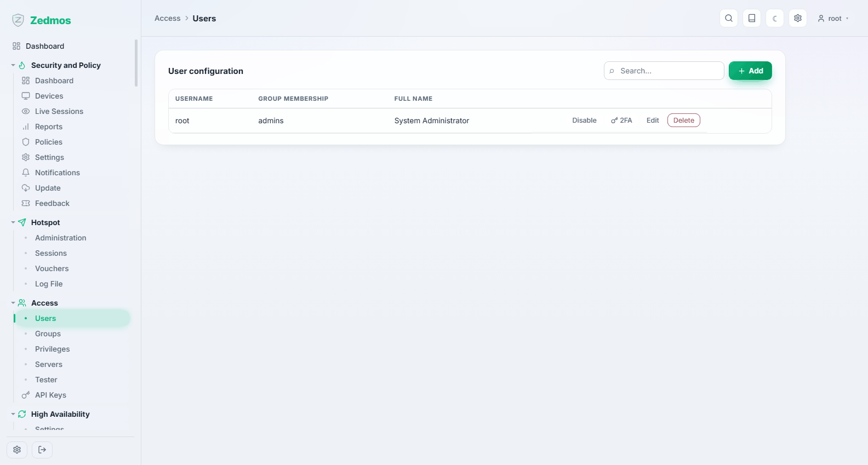The height and width of the screenshot is (465, 868).
Task: Open the Feedback page
Action: click(x=52, y=203)
